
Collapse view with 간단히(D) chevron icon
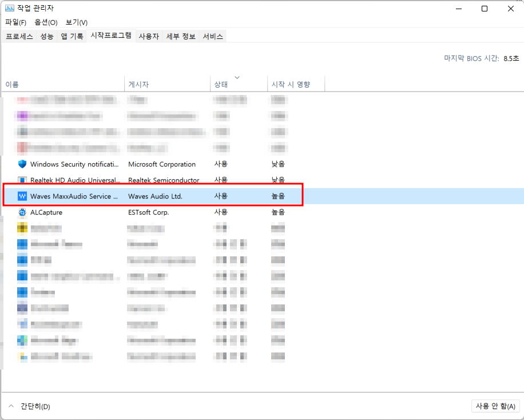point(11,406)
